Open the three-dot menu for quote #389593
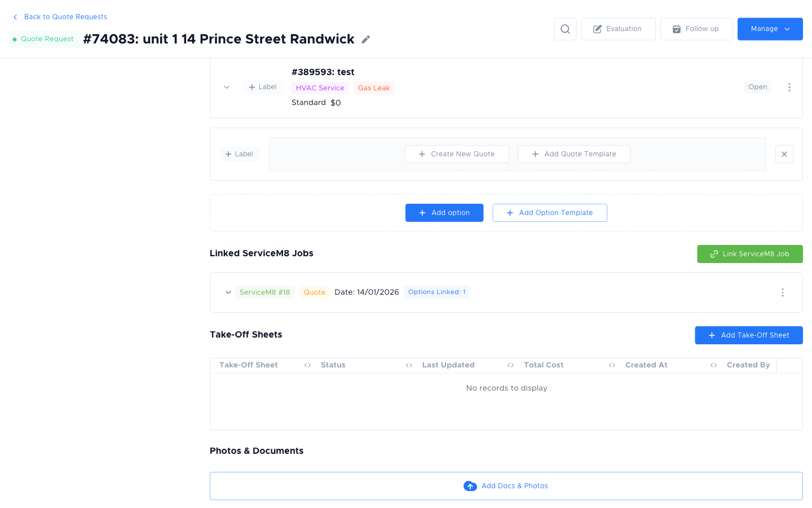This screenshot has height=508, width=812. pos(789,87)
